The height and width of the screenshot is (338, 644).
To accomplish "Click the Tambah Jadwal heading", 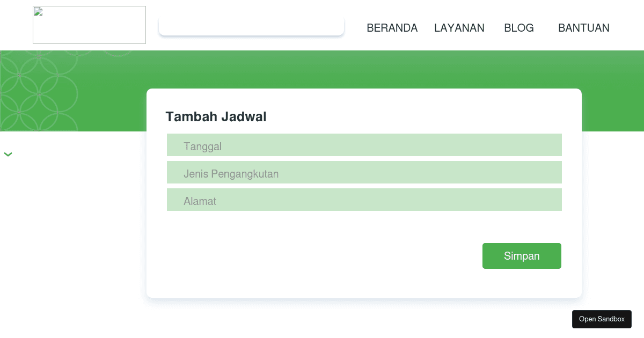I will pos(216,116).
